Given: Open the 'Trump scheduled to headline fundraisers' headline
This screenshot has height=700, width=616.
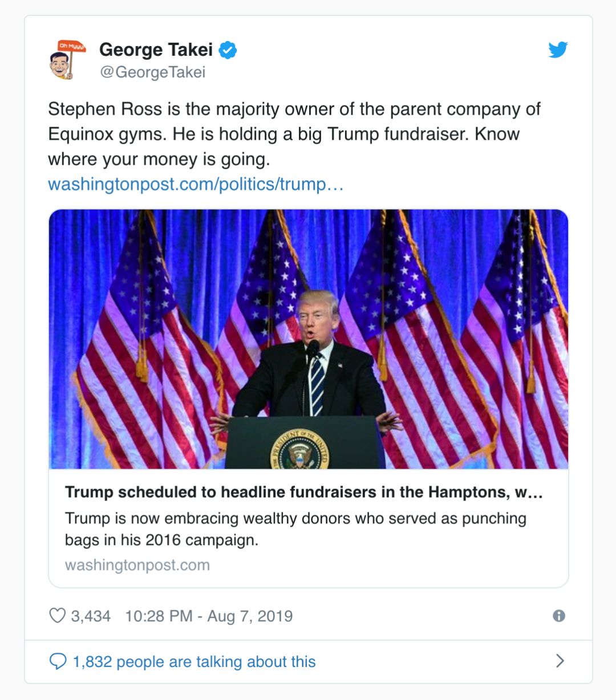Looking at the screenshot, I should [x=303, y=492].
